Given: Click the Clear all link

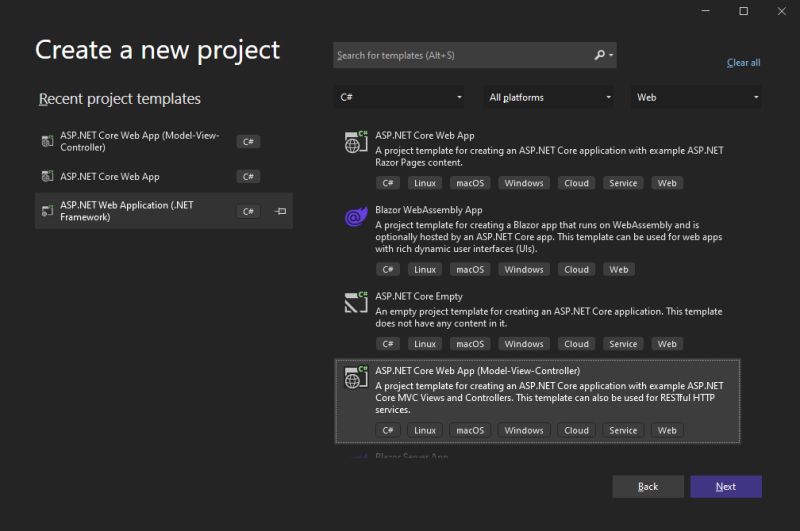Looking at the screenshot, I should coord(743,63).
